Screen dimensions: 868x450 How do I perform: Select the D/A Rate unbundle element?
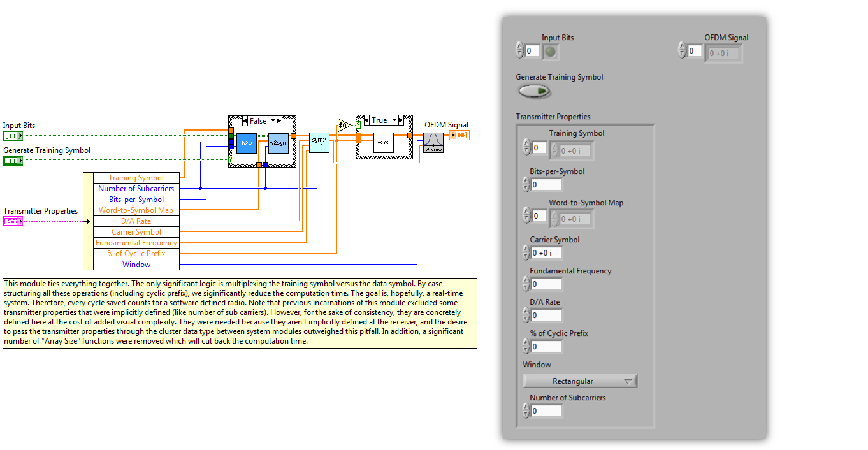136,221
